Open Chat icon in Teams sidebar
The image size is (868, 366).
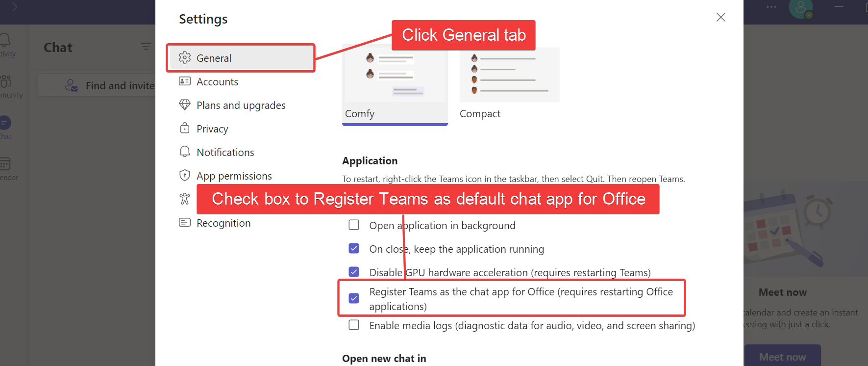click(x=5, y=123)
